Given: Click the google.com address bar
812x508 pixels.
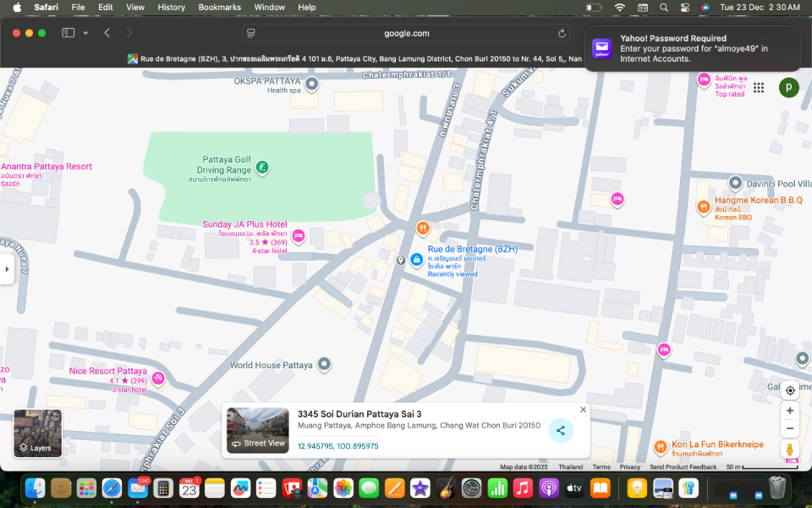Looking at the screenshot, I should pyautogui.click(x=406, y=33).
